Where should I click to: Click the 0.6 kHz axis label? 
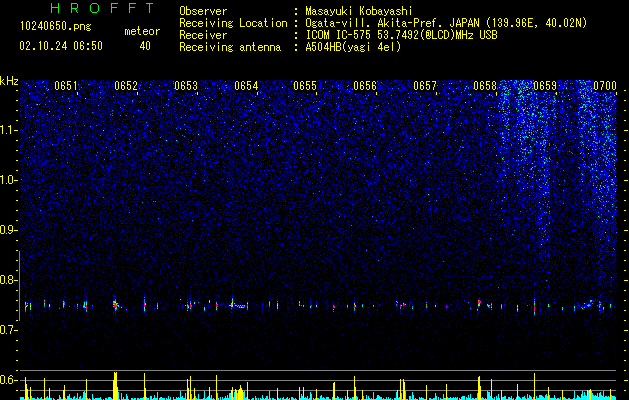pyautogui.click(x=9, y=380)
